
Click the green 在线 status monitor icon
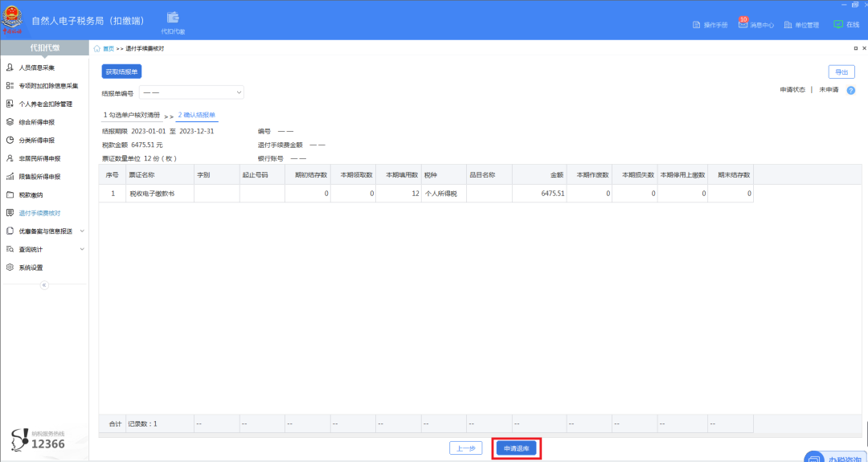tap(838, 24)
